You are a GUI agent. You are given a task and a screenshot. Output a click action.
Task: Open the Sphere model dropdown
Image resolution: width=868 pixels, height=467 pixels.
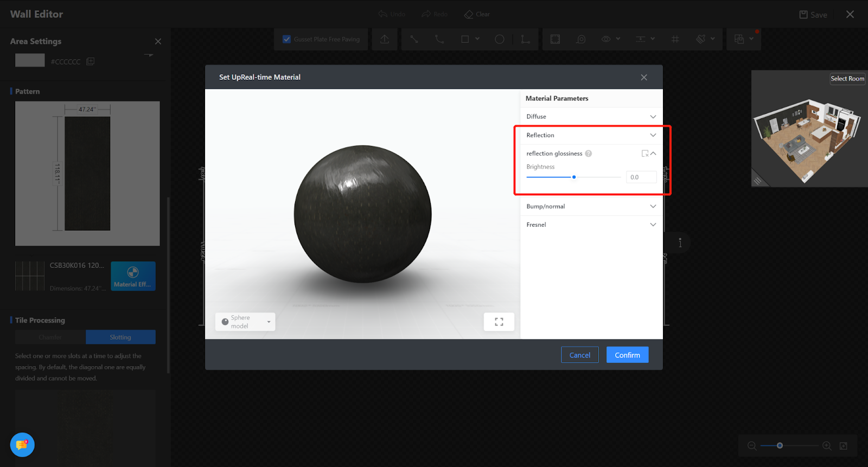[245, 322]
